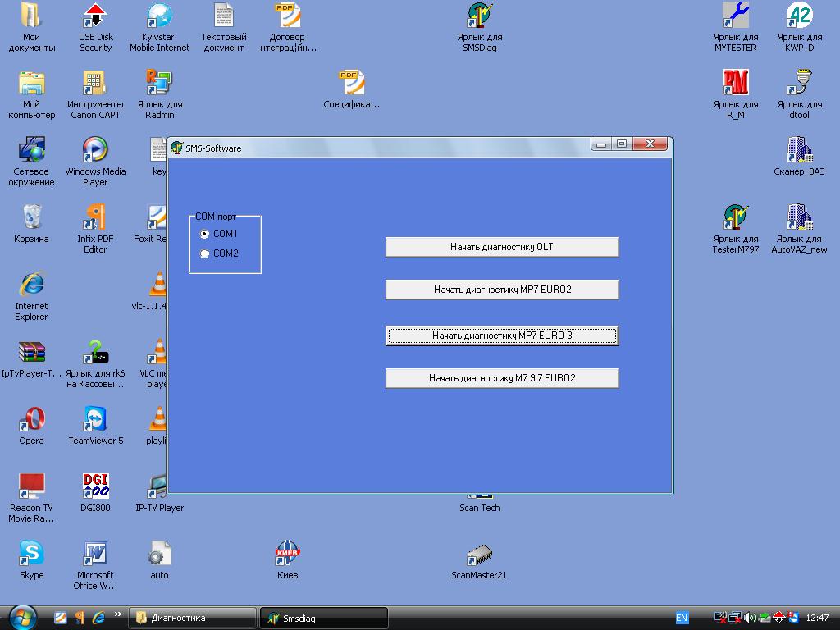Open Специфика PDF file icon
Viewport: 840px width, 630px height.
[x=351, y=89]
